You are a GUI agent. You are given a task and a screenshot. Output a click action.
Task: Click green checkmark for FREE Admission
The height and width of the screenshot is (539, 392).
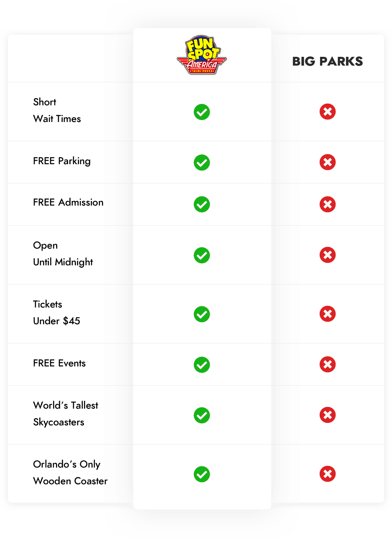(x=202, y=204)
